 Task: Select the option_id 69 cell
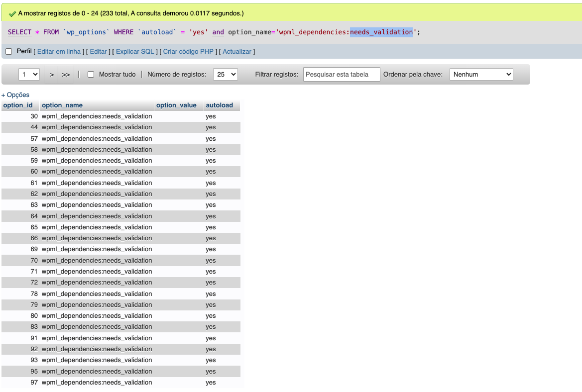tap(20, 249)
